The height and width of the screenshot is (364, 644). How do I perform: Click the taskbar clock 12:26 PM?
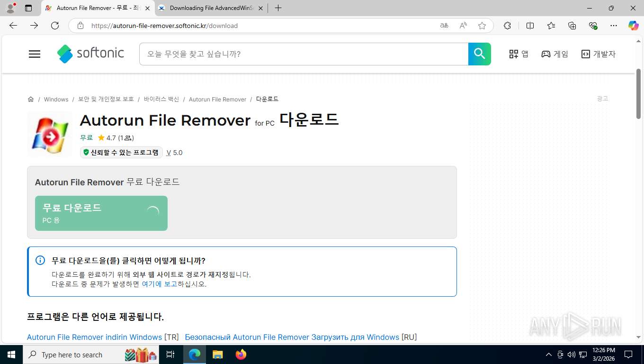point(603,355)
